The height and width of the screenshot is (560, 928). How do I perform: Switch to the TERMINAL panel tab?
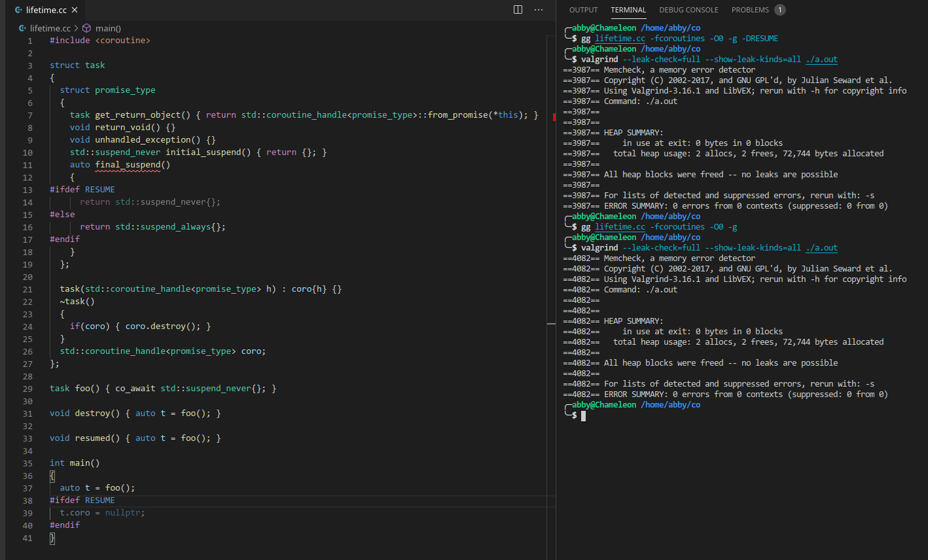point(628,10)
